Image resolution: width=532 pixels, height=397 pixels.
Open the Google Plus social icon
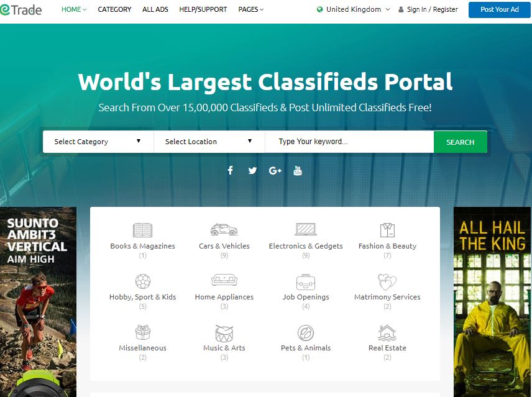(275, 170)
